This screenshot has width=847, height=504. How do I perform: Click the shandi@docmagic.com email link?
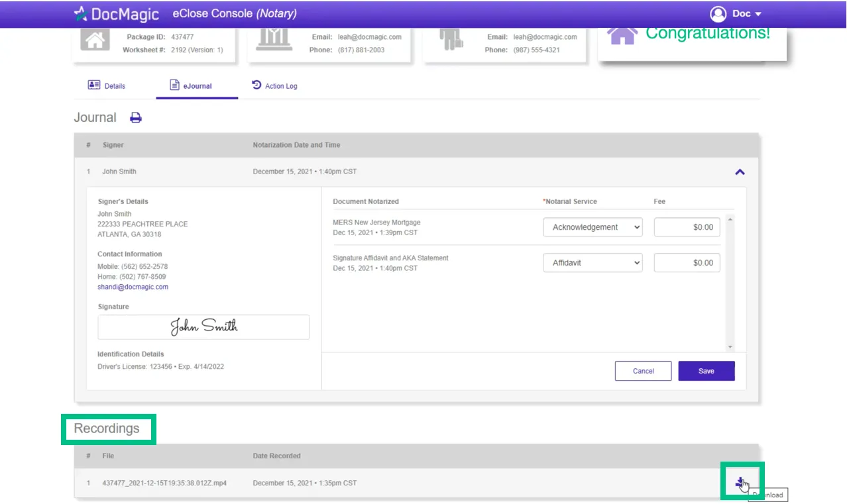133,287
